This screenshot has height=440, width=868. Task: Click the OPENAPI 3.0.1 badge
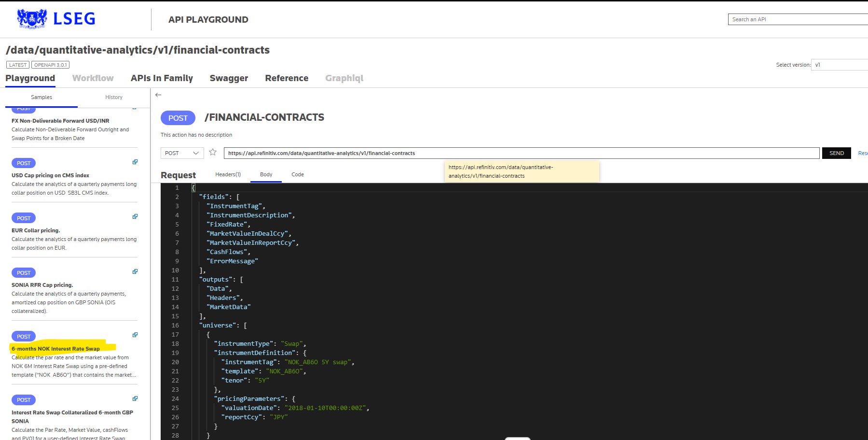point(50,65)
